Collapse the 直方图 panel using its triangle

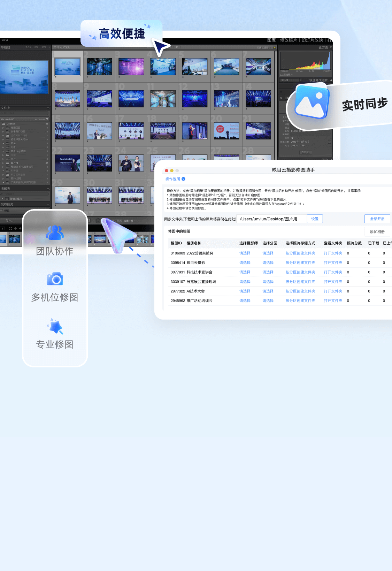(x=331, y=47)
